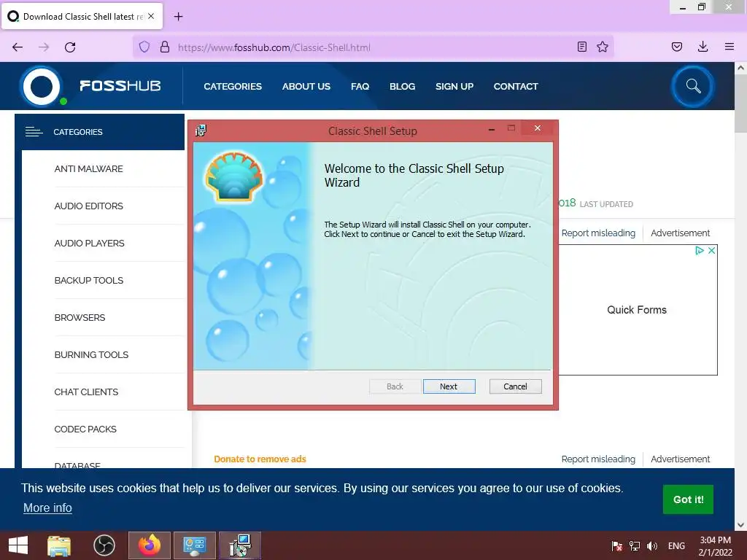Open the Control Panel taskbar item
747x560 pixels.
pyautogui.click(x=194, y=545)
